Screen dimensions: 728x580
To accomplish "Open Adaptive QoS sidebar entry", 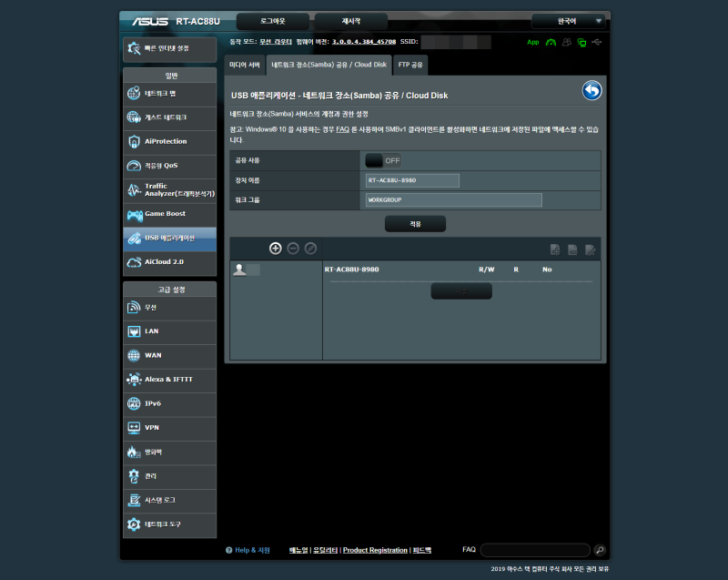I will (170, 166).
